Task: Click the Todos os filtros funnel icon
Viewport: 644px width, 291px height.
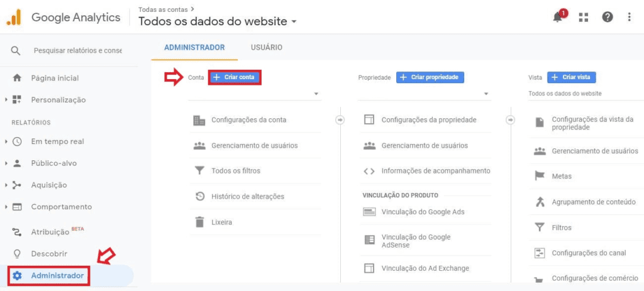Action: click(199, 171)
